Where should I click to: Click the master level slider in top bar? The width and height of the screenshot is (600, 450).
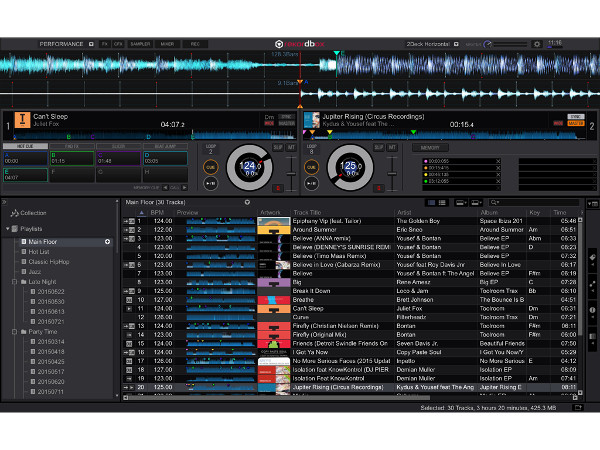pyautogui.click(x=510, y=44)
